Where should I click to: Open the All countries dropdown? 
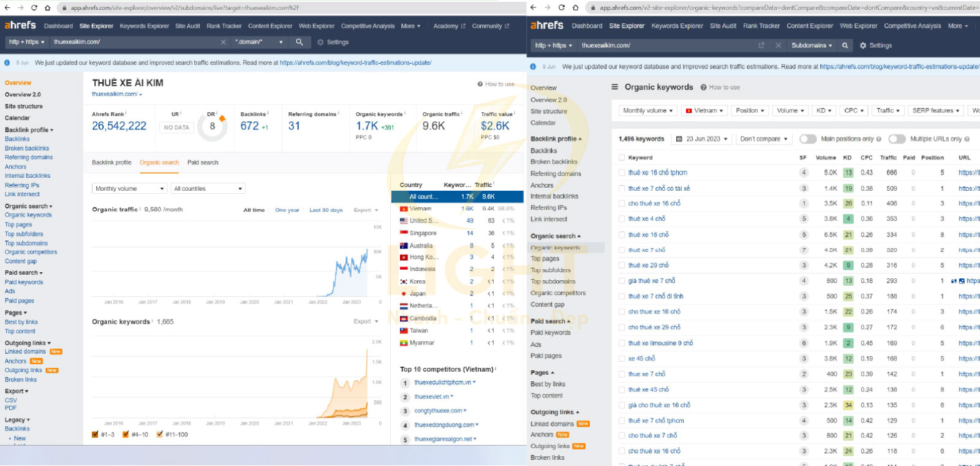[x=208, y=188]
